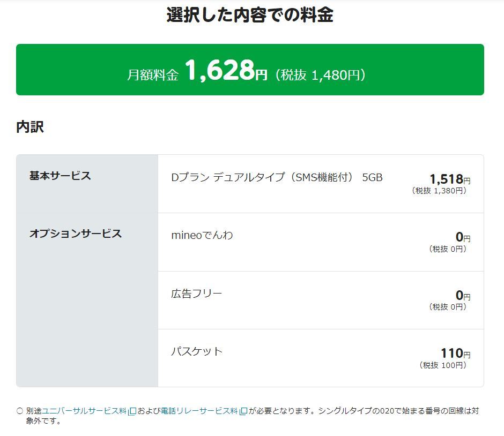Open the ユニバーサルサービス料 link

pyautogui.click(x=84, y=411)
